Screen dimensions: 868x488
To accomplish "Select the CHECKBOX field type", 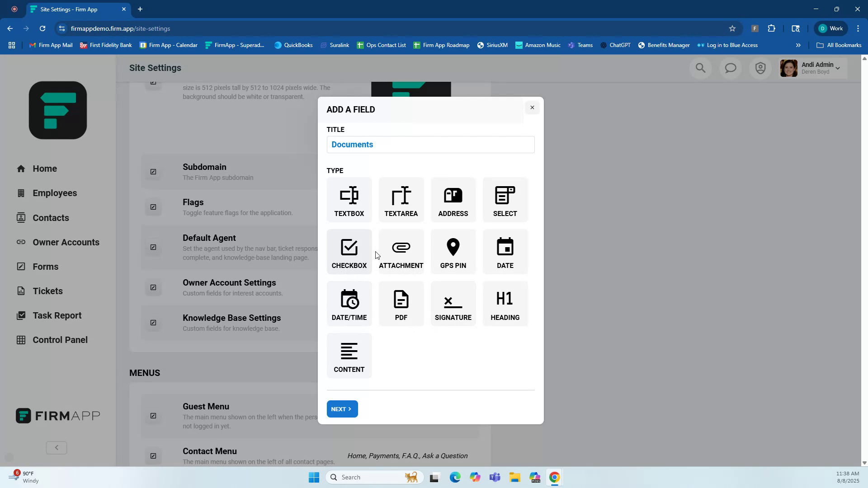I will 349,251.
